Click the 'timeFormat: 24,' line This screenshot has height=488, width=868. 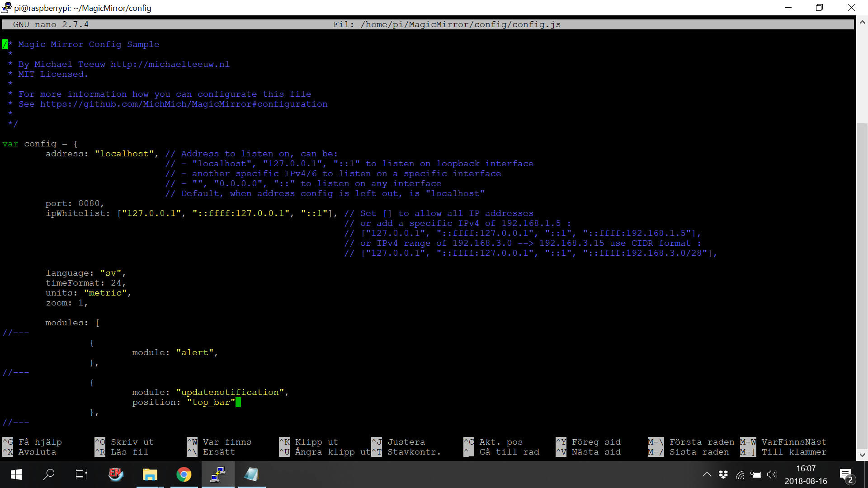click(85, 283)
